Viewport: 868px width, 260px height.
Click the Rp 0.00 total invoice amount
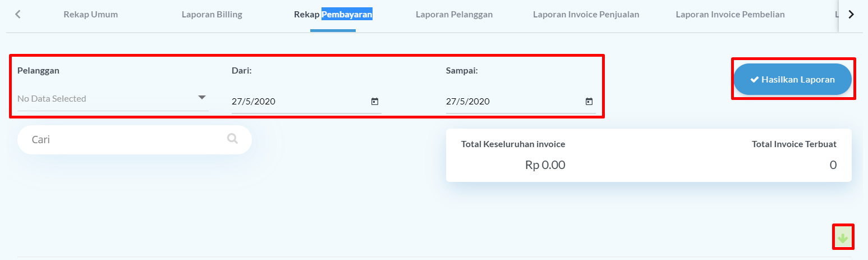coord(545,165)
